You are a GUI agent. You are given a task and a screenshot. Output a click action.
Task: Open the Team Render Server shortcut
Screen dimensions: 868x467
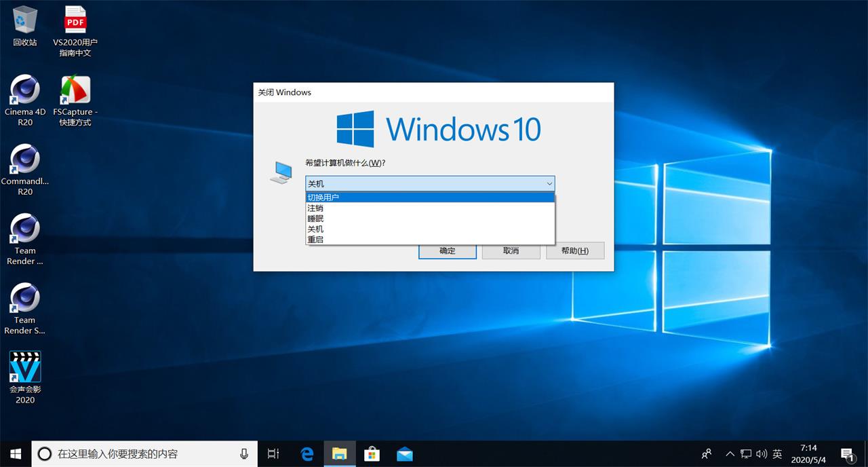pyautogui.click(x=25, y=299)
